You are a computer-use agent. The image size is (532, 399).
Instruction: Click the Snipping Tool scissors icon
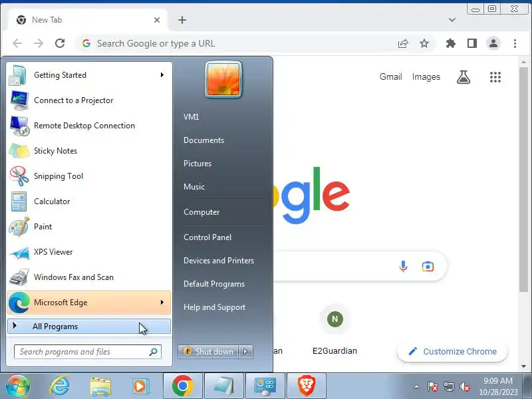click(19, 176)
